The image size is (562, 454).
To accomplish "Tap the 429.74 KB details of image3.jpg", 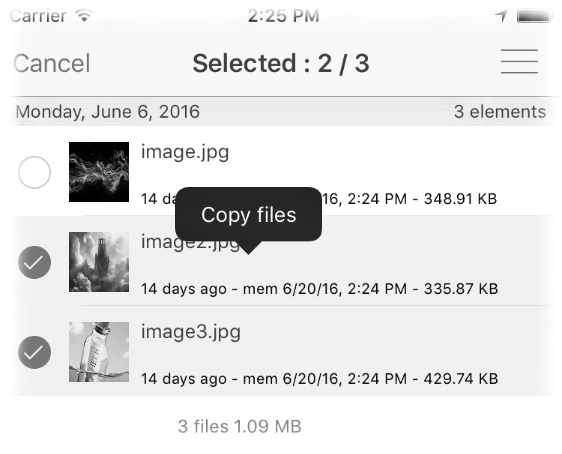I will click(x=319, y=379).
